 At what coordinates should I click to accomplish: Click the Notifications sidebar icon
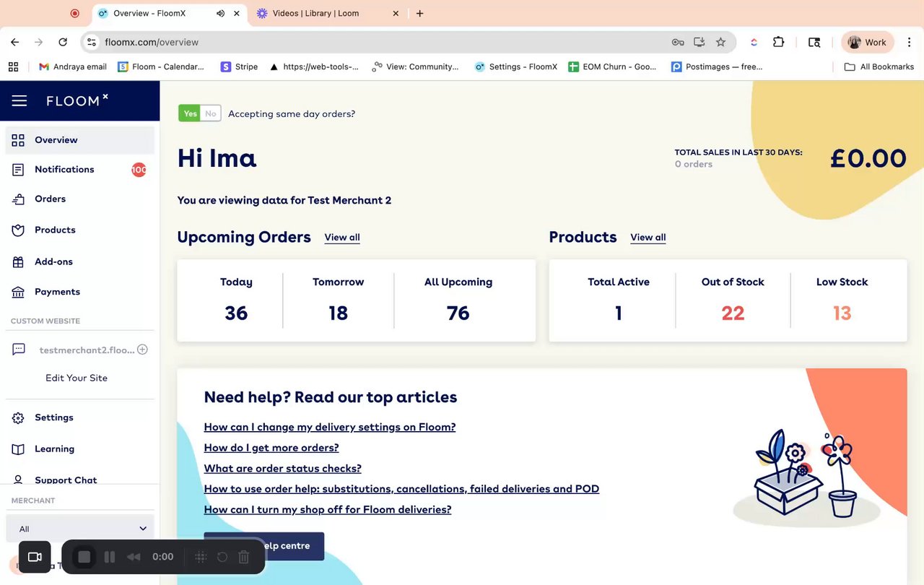pyautogui.click(x=19, y=170)
